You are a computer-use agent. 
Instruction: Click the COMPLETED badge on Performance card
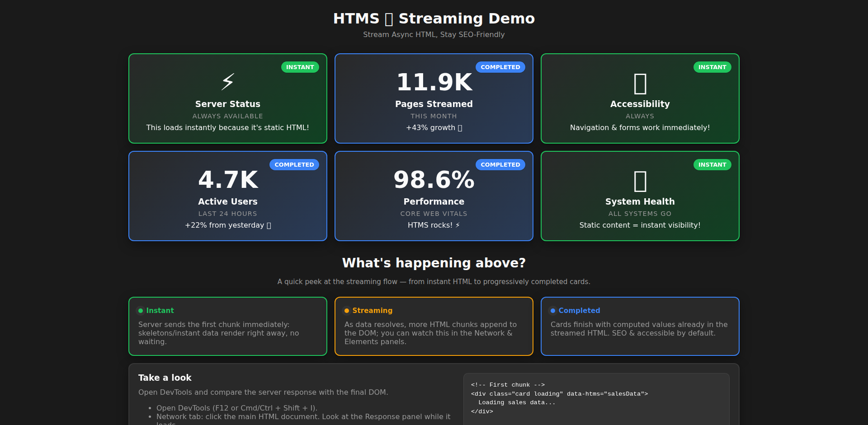tap(500, 164)
